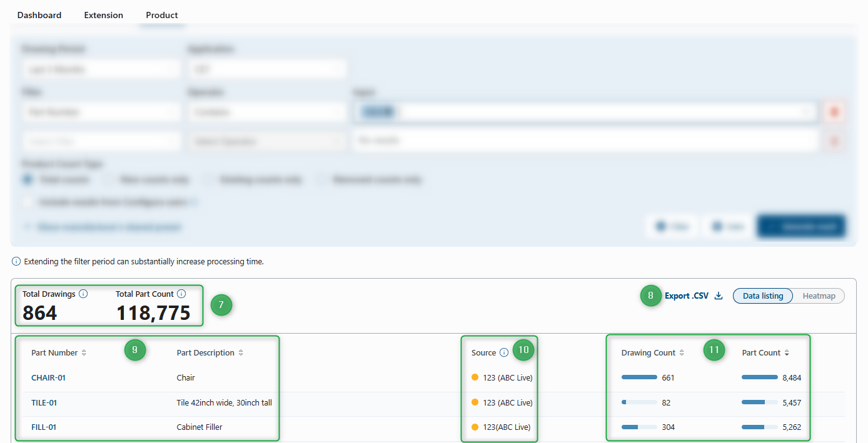Screen dimensions: 868x443
Task: Sort by Part Count using its arrow icon
Action: click(x=787, y=352)
